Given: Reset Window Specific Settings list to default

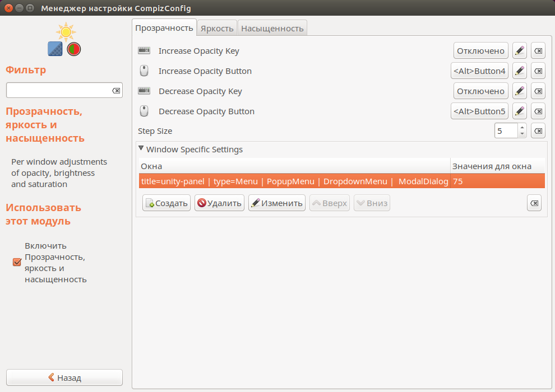Looking at the screenshot, I should (x=534, y=203).
